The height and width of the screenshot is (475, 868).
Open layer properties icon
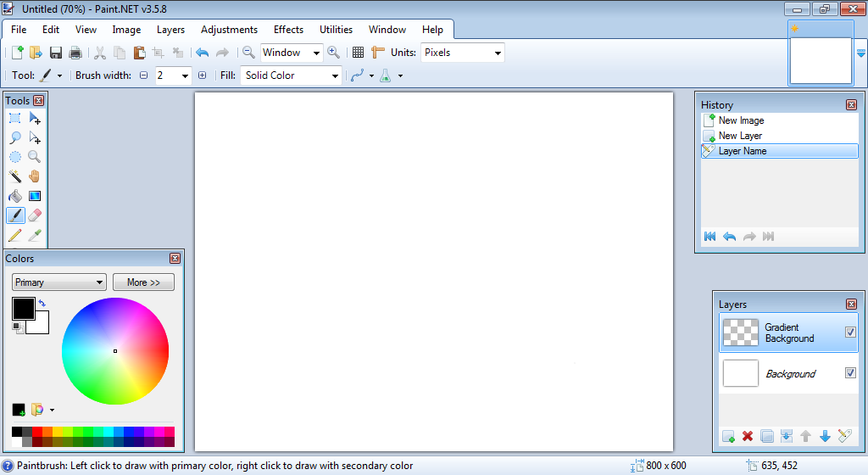click(844, 436)
